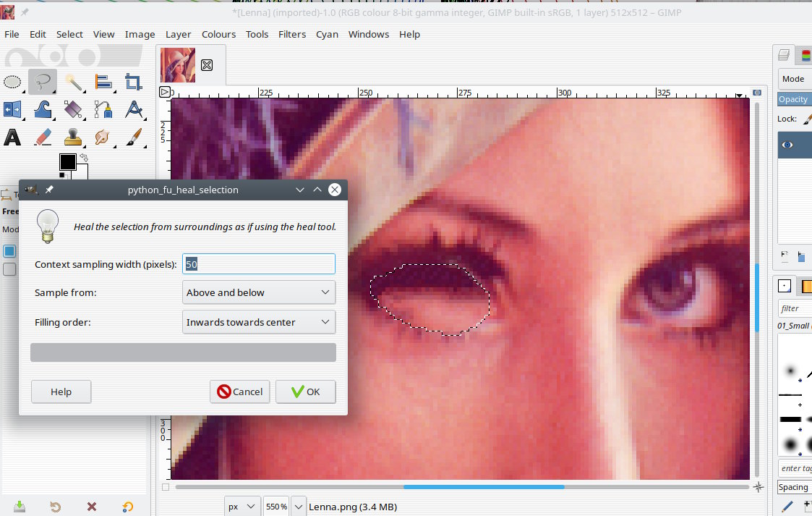Open the Windows menu
The image size is (812, 516).
tap(368, 34)
